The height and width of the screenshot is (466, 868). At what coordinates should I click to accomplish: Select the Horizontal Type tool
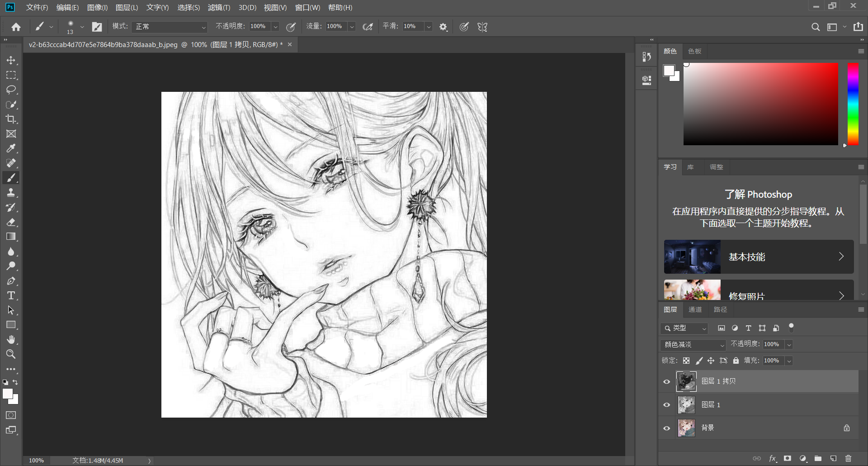[11, 295]
